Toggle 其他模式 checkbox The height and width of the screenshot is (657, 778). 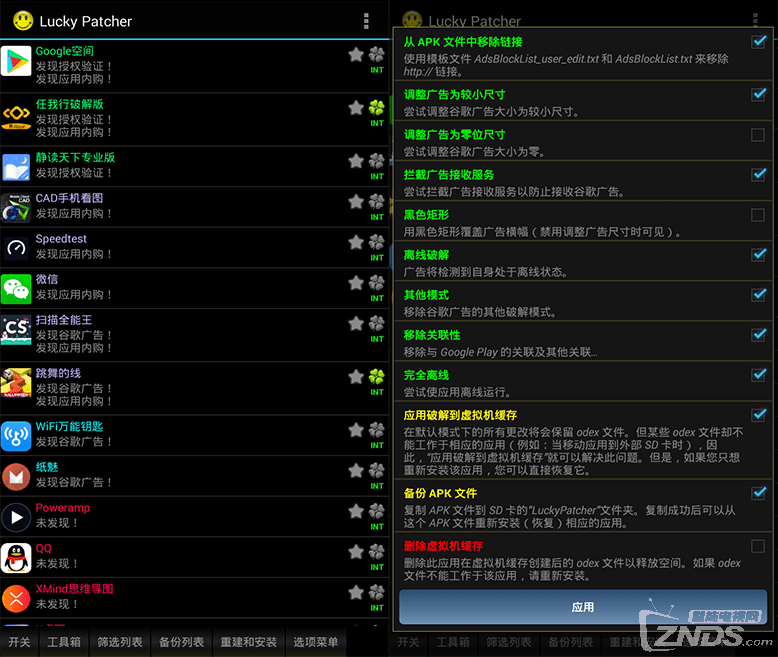click(x=758, y=295)
